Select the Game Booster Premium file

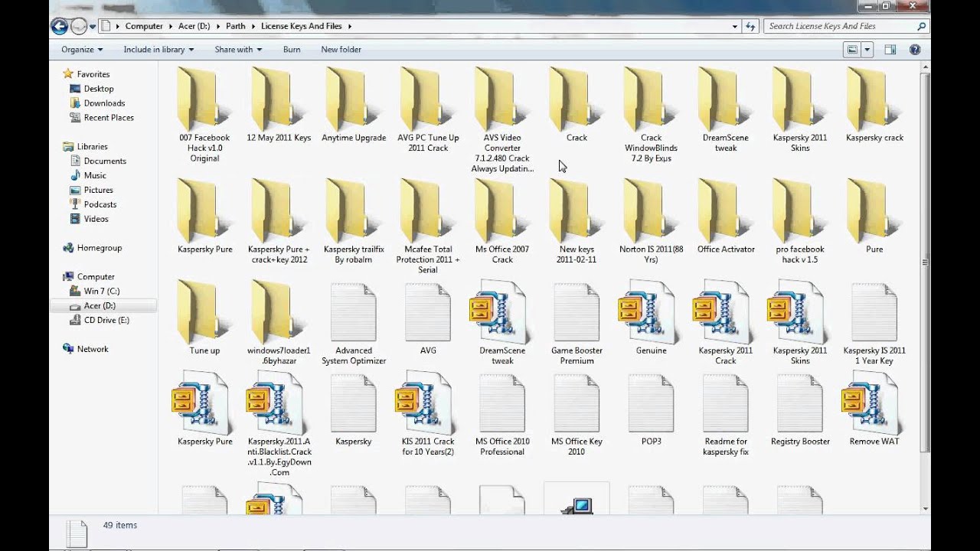tap(577, 322)
